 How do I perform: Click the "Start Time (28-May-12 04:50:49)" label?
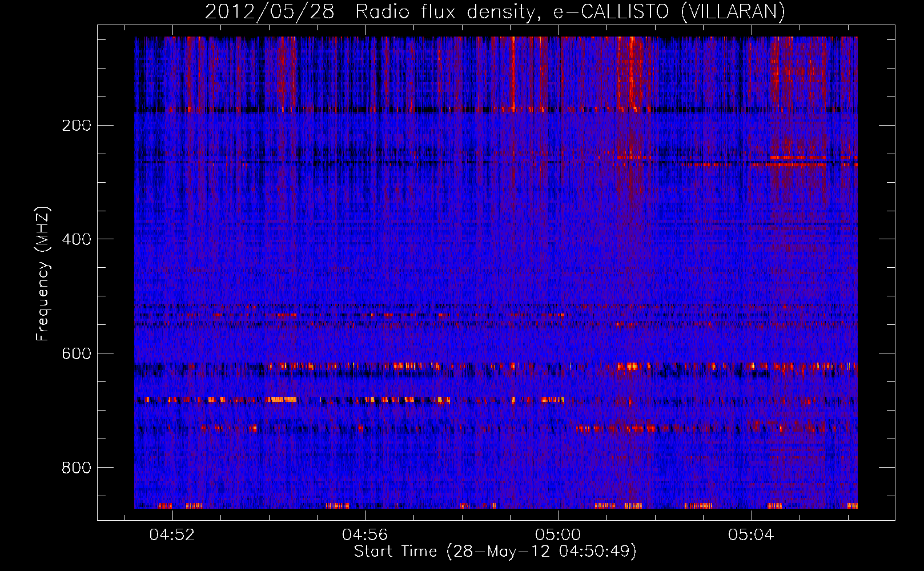click(495, 552)
